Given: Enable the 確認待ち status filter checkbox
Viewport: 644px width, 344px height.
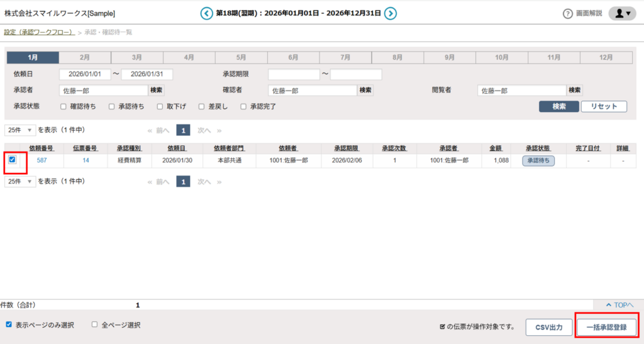Looking at the screenshot, I should 64,107.
